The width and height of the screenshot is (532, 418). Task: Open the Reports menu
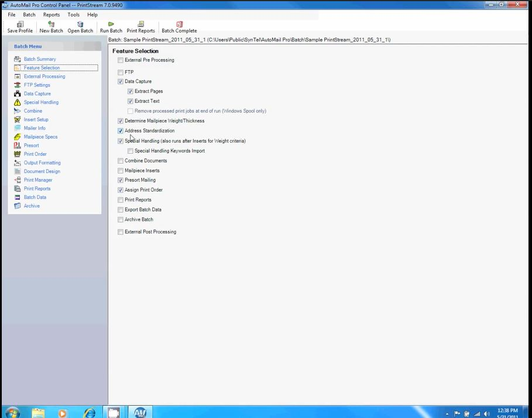[51, 14]
